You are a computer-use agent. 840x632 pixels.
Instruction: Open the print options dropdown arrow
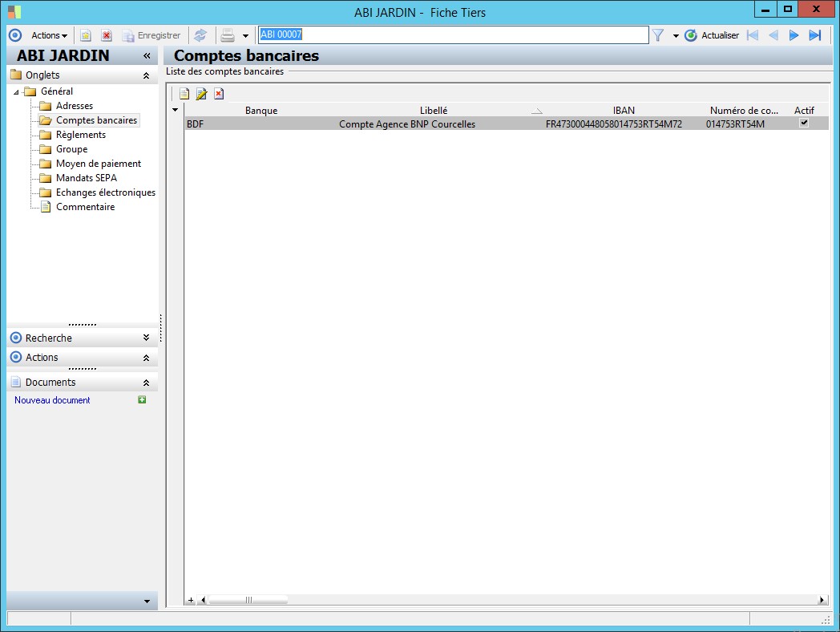(245, 36)
